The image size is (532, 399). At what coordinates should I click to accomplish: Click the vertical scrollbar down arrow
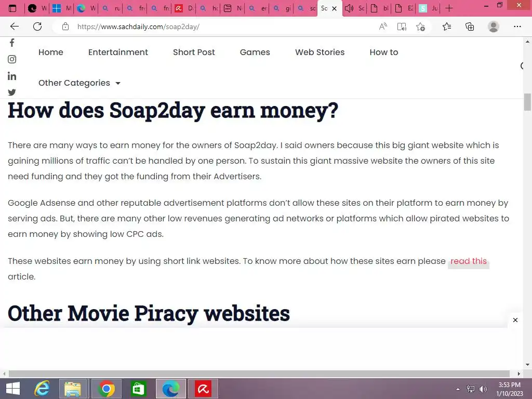point(527,365)
